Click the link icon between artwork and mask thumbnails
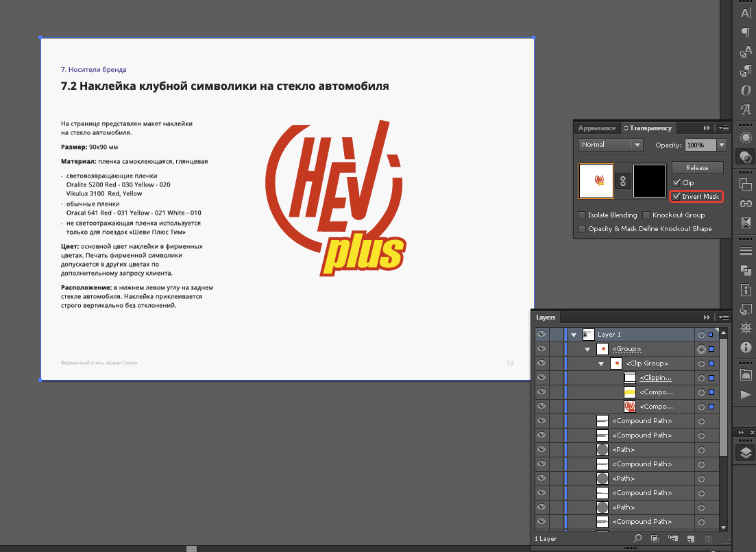This screenshot has height=552, width=756. (x=623, y=181)
